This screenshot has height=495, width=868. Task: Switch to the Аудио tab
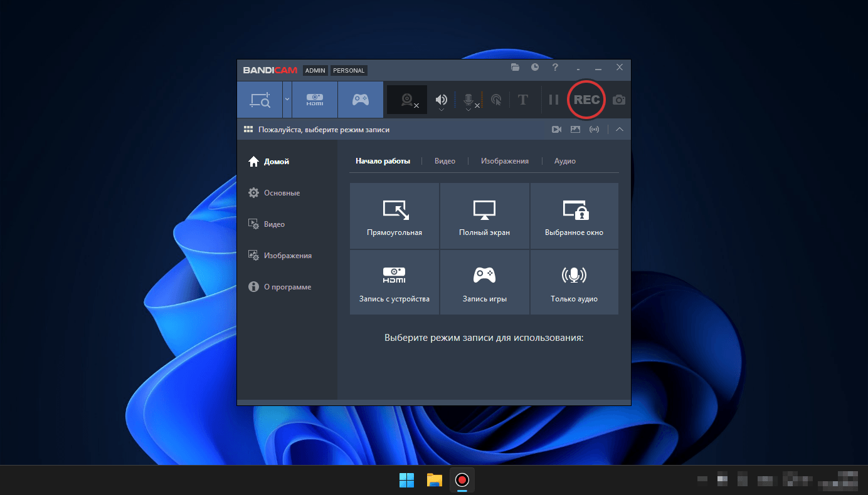click(x=565, y=161)
